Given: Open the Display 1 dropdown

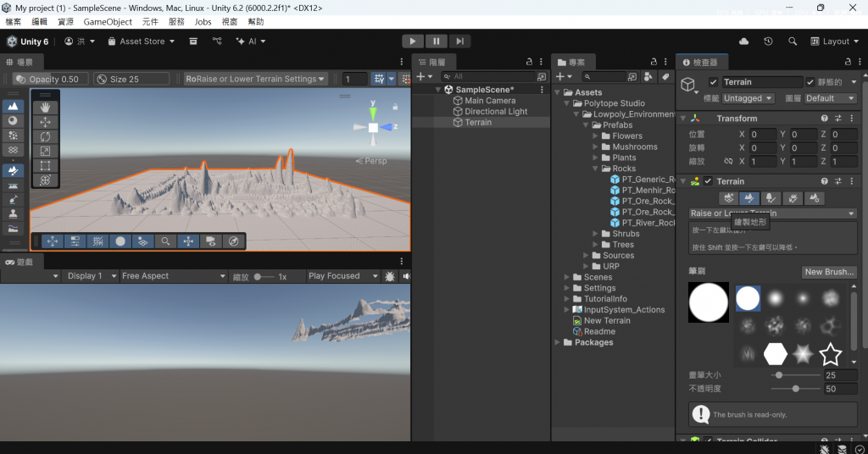Looking at the screenshot, I should coord(90,276).
